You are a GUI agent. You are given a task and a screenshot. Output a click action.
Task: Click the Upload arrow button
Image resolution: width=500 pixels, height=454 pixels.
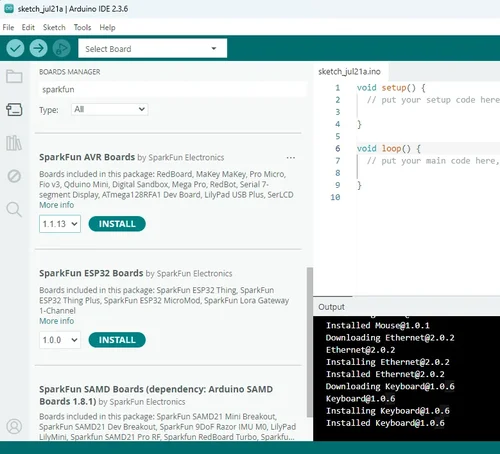tap(38, 48)
